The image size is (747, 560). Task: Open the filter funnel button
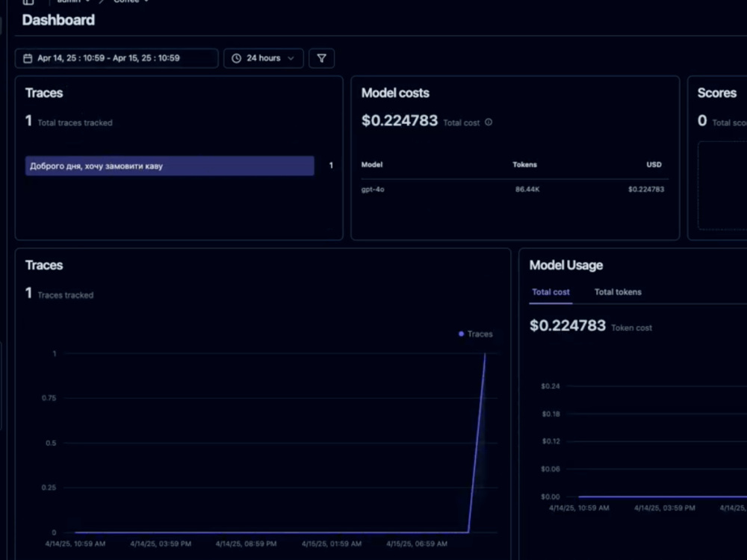point(321,58)
